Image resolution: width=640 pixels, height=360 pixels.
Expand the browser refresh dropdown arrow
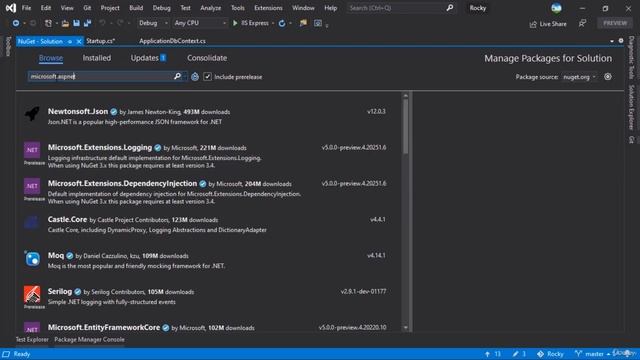[x=290, y=24]
